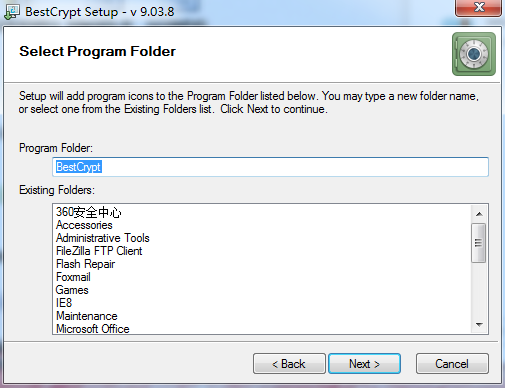Image resolution: width=505 pixels, height=388 pixels.
Task: Cancel the BestCrypt installation
Action: coord(452,364)
